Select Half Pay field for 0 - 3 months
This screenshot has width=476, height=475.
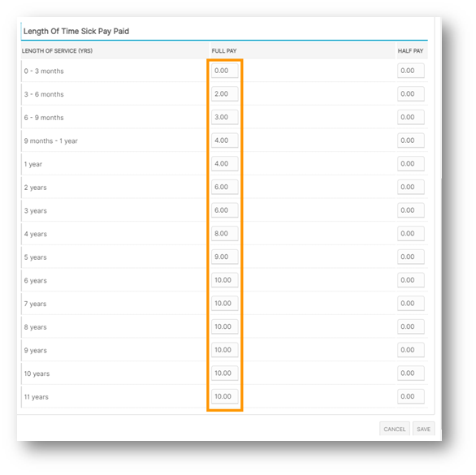tap(411, 71)
